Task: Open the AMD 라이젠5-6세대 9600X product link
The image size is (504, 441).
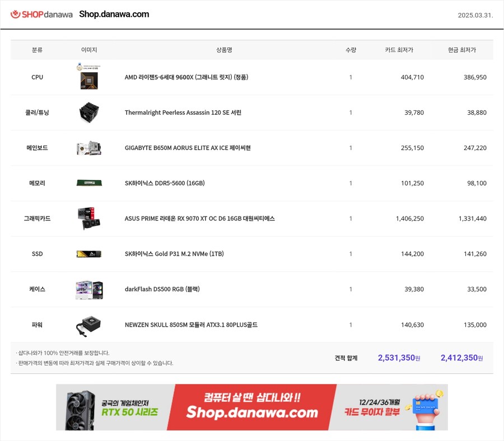Action: [186, 77]
